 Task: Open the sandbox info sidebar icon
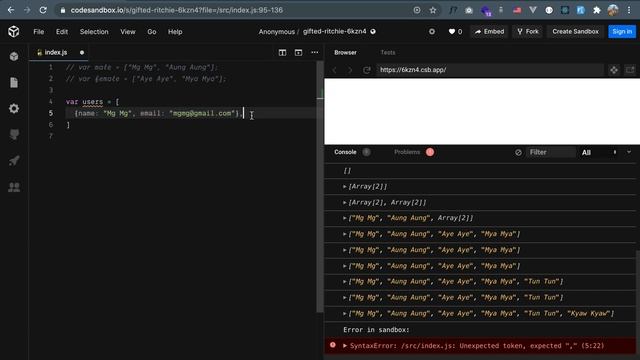tap(14, 56)
